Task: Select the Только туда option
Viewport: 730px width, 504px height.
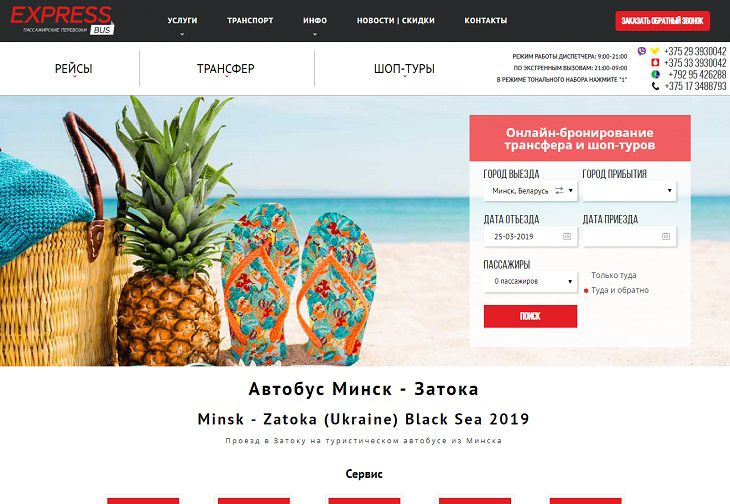Action: point(613,275)
